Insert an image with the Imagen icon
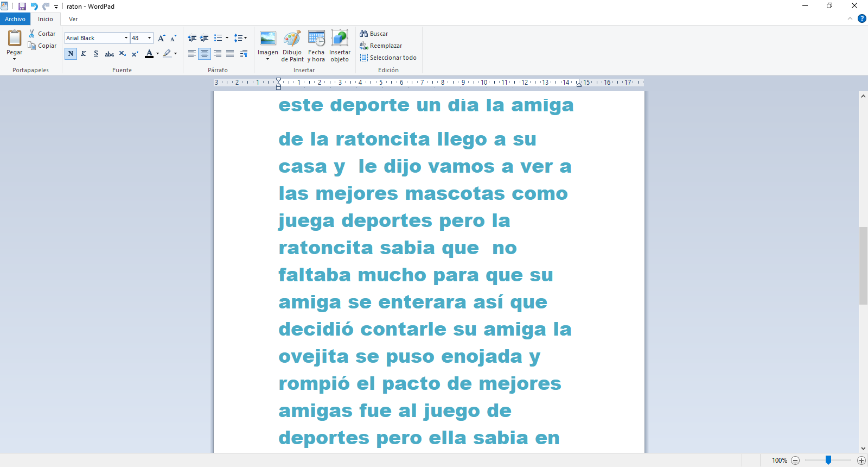The image size is (868, 467). [268, 39]
